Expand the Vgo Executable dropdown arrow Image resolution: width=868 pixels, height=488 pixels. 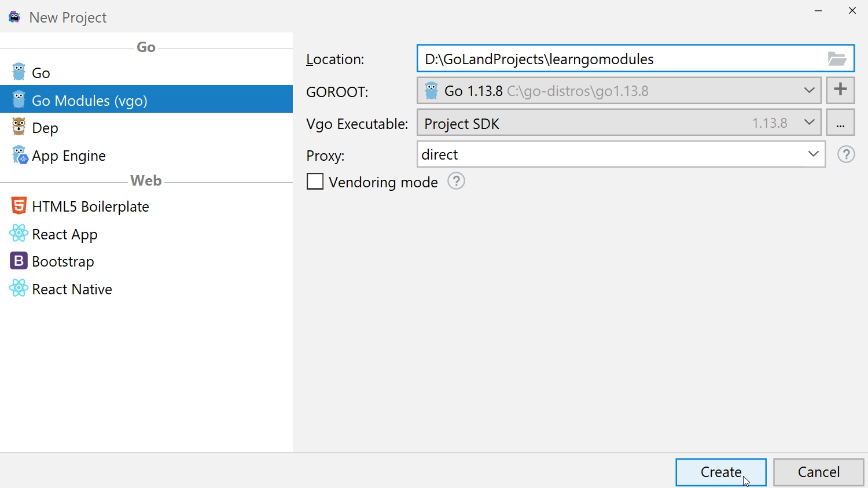(x=809, y=122)
